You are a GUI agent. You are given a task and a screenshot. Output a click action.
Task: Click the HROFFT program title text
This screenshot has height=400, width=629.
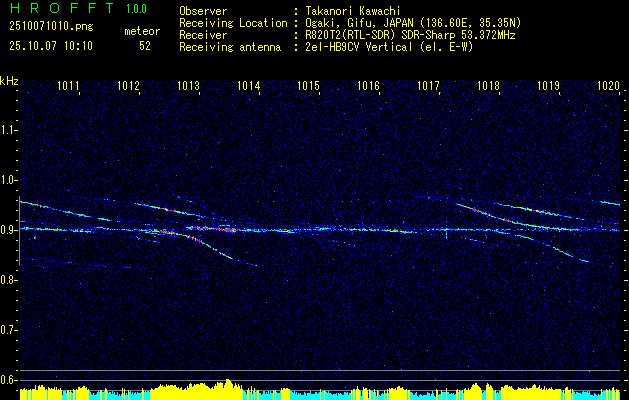[x=63, y=8]
